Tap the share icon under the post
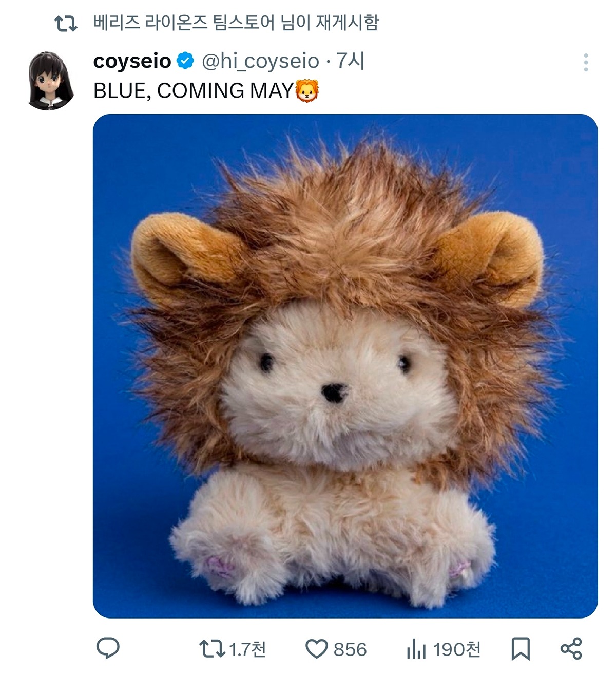Screen dimensions: 616x674 click(x=571, y=649)
